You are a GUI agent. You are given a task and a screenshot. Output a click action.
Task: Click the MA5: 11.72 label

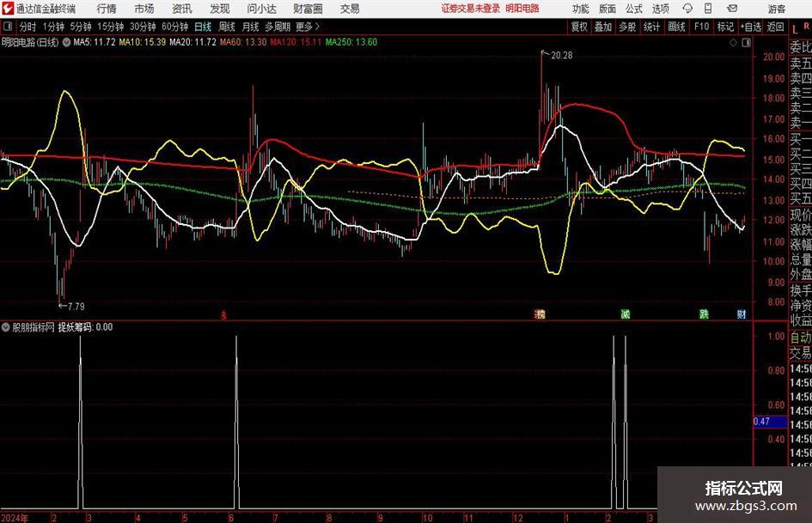click(95, 42)
